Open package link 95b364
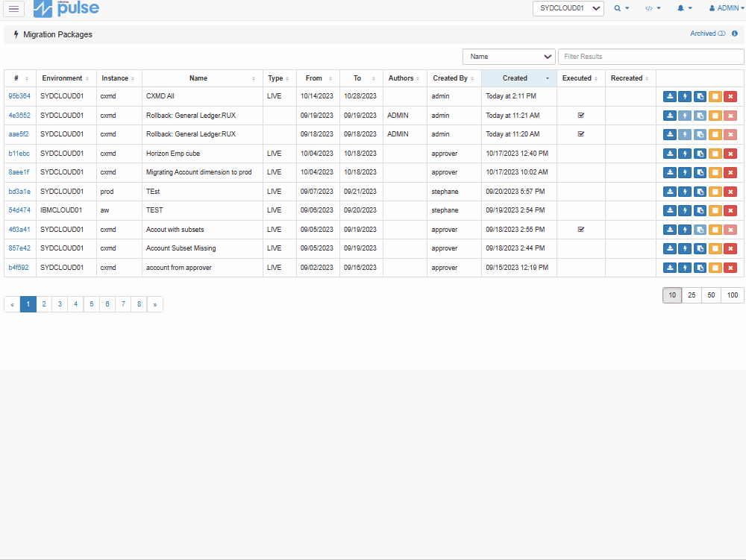This screenshot has height=560, width=746. (19, 96)
